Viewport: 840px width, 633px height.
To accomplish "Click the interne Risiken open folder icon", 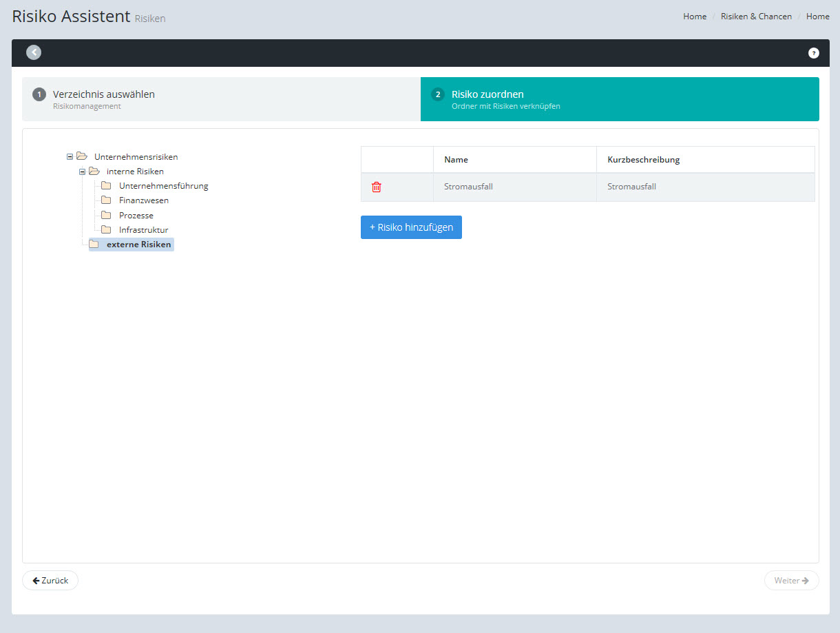I will pos(94,171).
